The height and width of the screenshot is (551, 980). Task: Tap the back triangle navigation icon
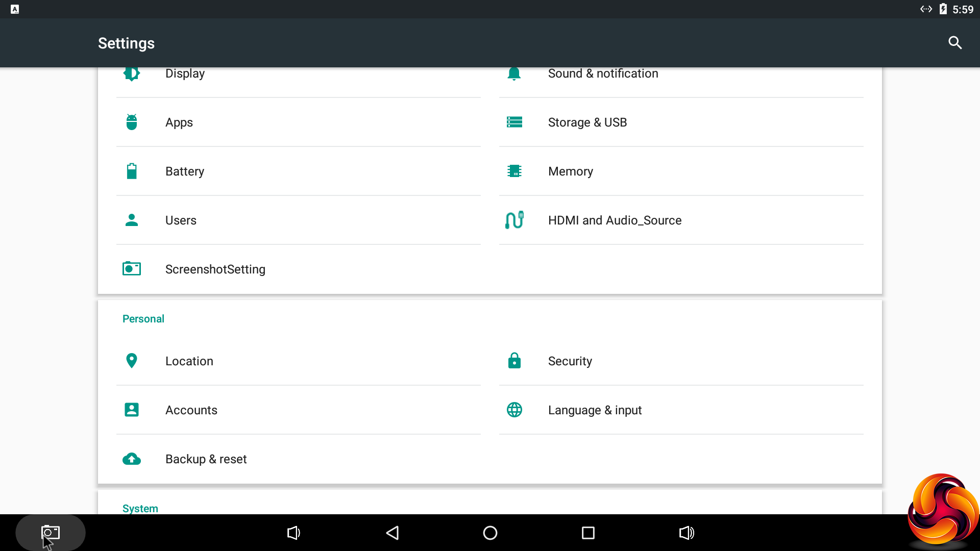tap(392, 533)
